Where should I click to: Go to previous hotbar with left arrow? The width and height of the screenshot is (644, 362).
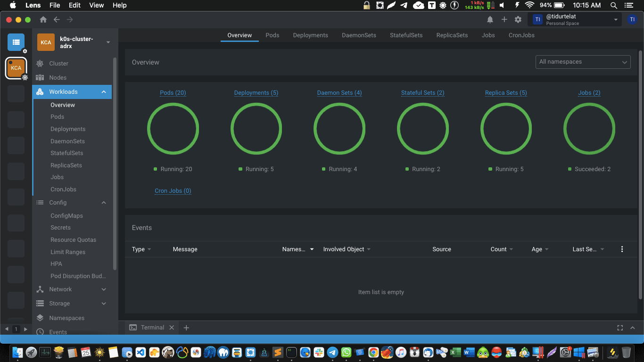pos(7,329)
